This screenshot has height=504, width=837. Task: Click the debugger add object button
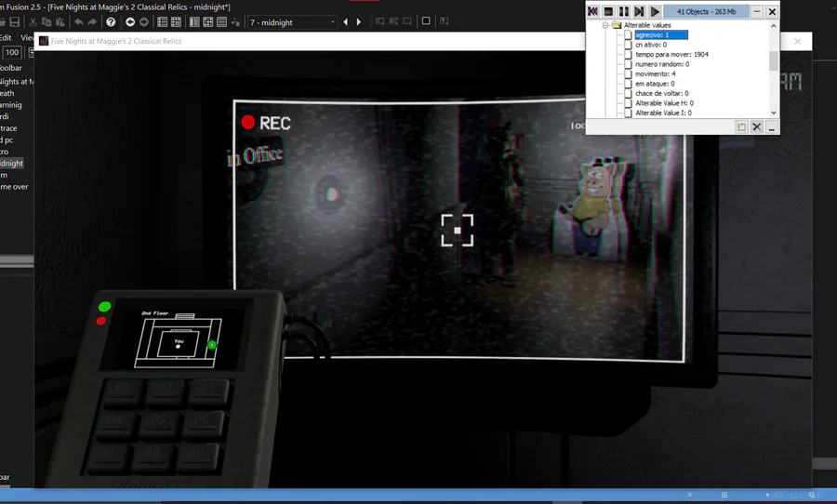click(x=741, y=127)
